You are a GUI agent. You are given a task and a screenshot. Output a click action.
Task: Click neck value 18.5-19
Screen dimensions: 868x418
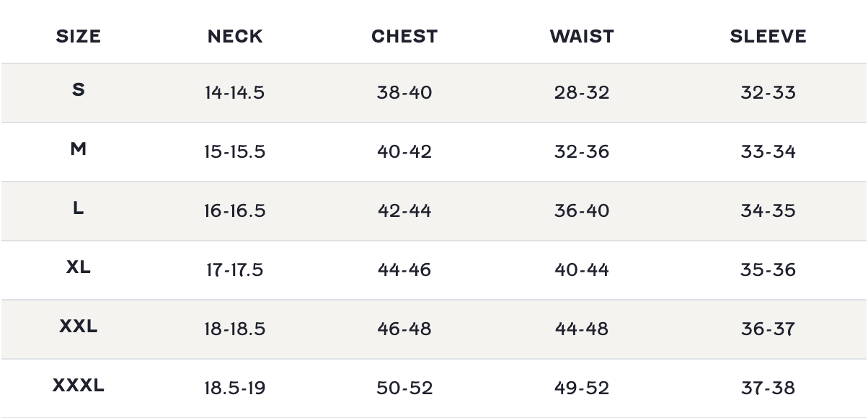235,388
